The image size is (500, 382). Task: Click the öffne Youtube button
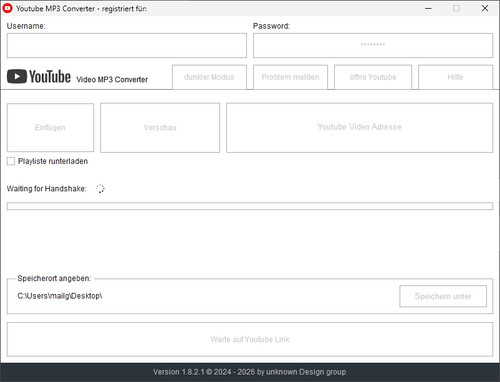373,77
